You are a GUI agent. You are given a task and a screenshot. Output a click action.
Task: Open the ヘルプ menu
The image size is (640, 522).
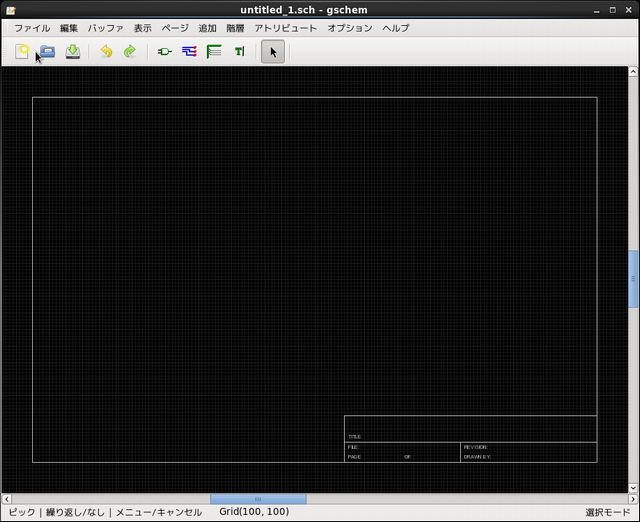coord(396,28)
